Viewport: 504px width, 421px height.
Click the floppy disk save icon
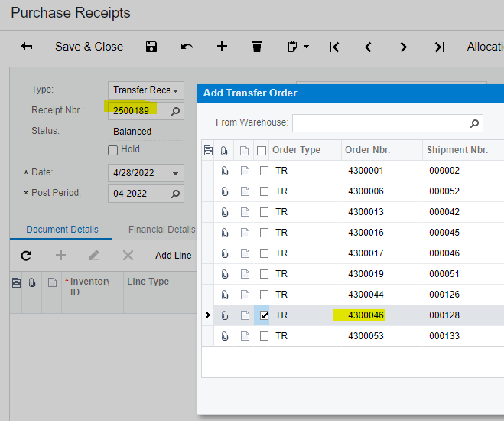[x=151, y=47]
